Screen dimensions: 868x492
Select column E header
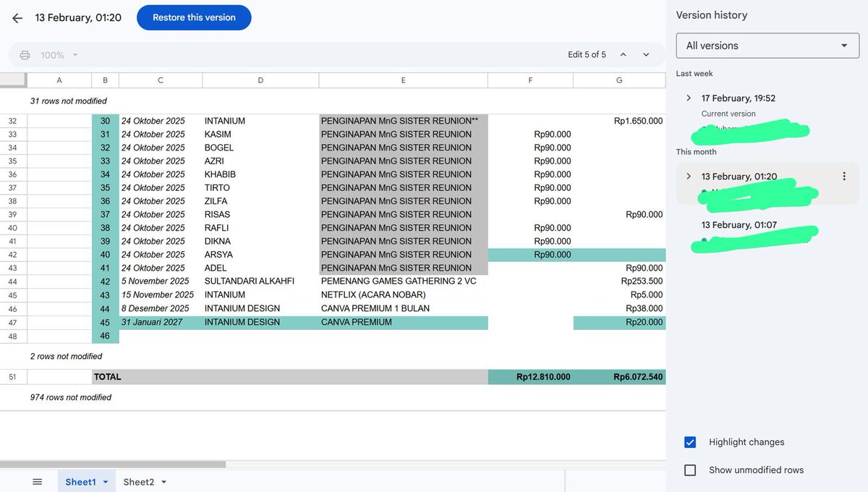pos(404,80)
